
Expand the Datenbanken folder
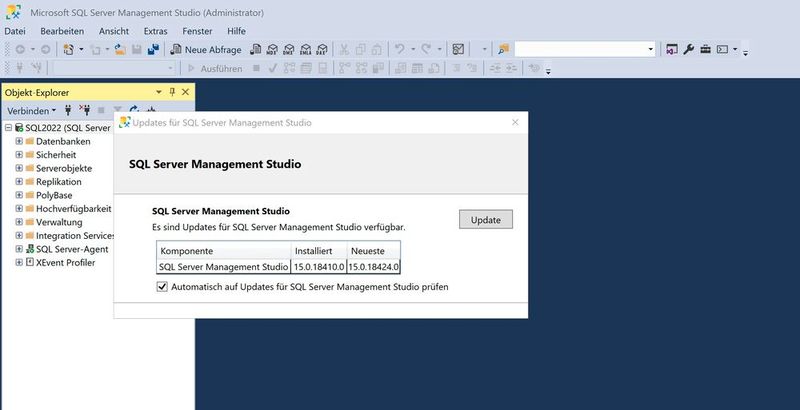point(19,141)
